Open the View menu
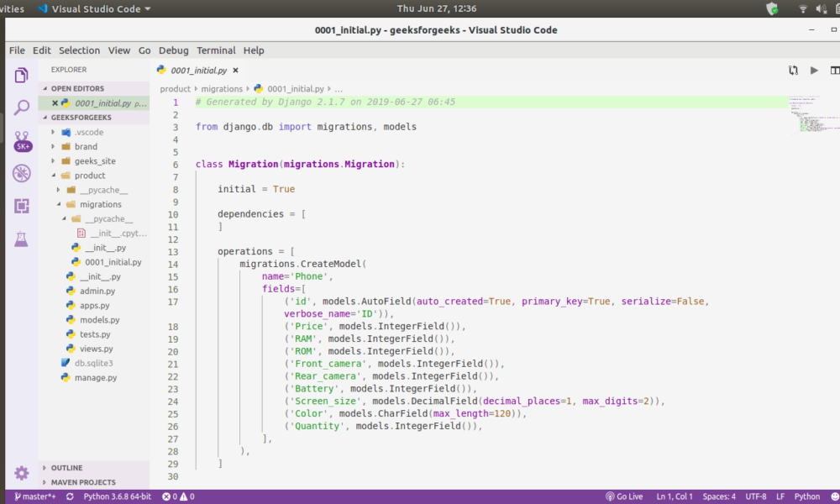 click(119, 50)
